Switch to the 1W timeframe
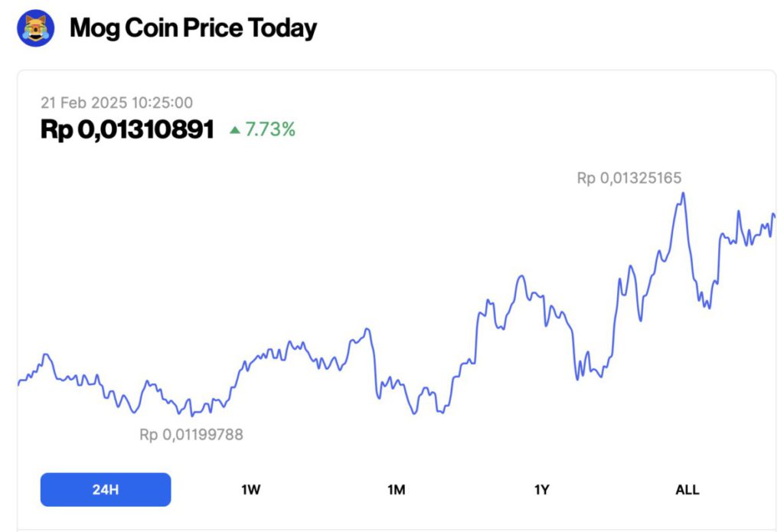Image resolution: width=784 pixels, height=532 pixels. point(250,489)
